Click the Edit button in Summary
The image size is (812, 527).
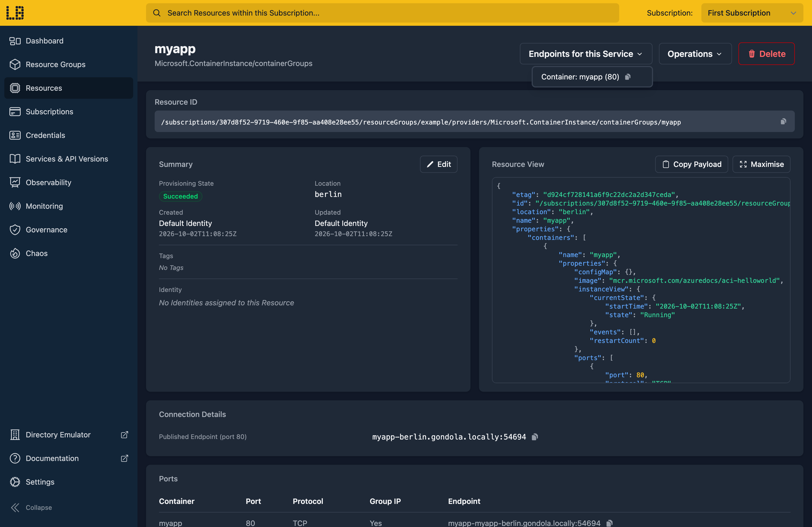click(x=438, y=164)
